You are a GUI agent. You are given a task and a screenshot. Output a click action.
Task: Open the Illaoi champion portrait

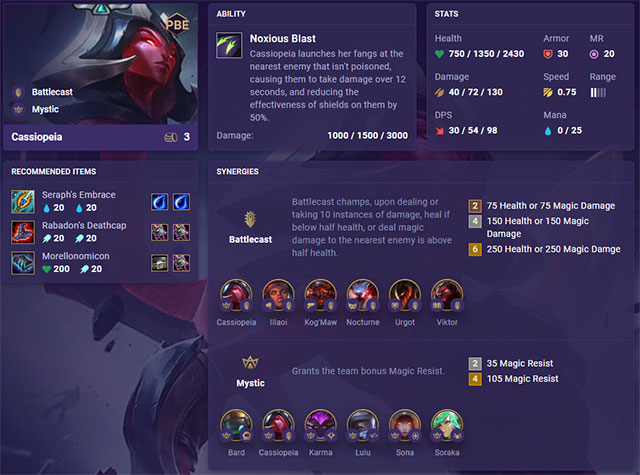pyautogui.click(x=278, y=295)
